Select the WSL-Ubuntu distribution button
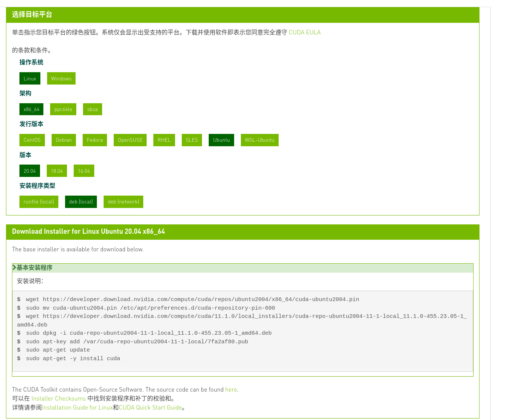 [260, 140]
